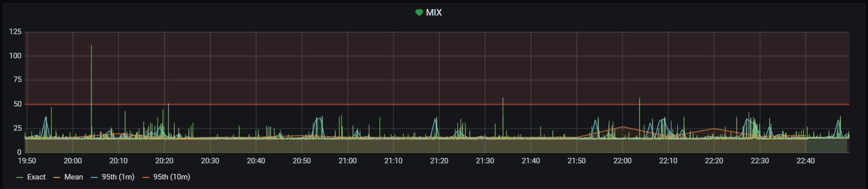868x189 pixels.
Task: Click the x-axis label 21:30
Action: click(485, 161)
